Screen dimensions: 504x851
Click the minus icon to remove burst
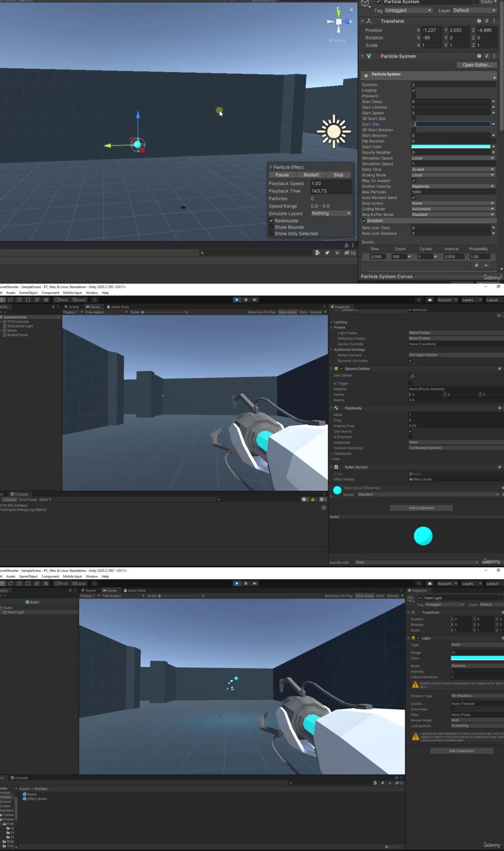pos(486,265)
